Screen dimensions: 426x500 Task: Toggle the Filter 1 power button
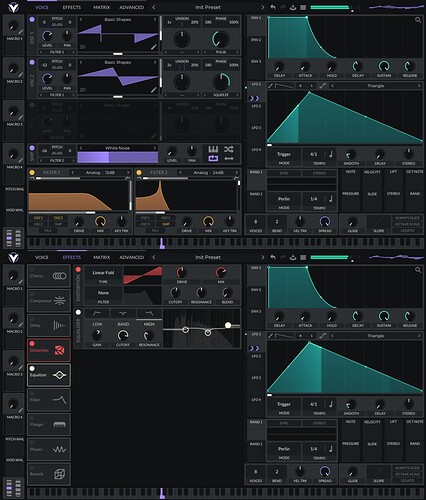[32, 172]
